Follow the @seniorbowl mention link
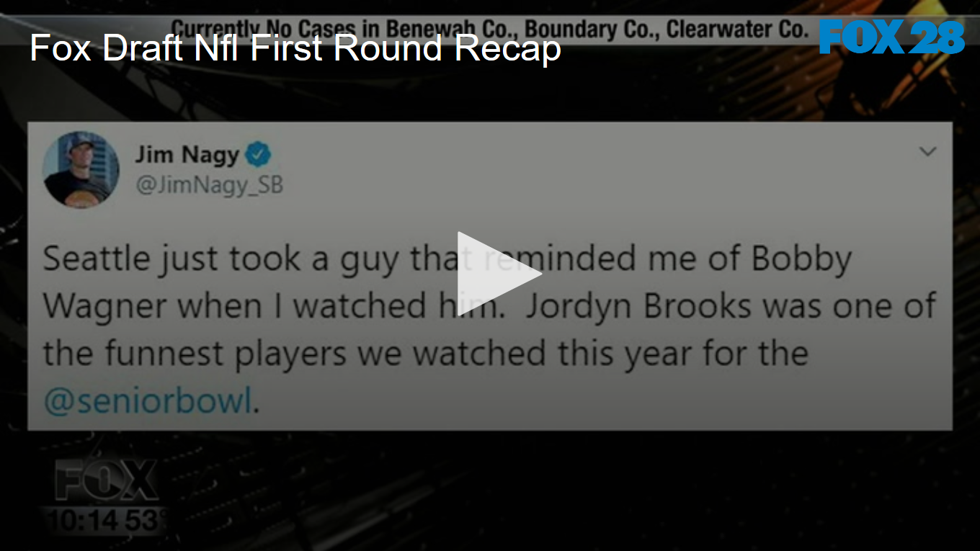The width and height of the screenshot is (980, 551). tap(147, 400)
